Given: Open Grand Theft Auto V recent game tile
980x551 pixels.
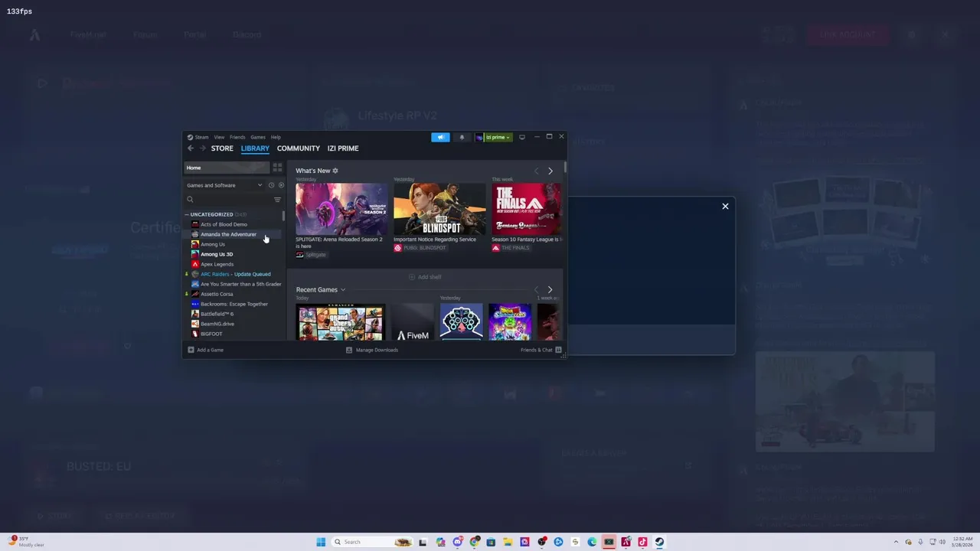Looking at the screenshot, I should [x=341, y=322].
